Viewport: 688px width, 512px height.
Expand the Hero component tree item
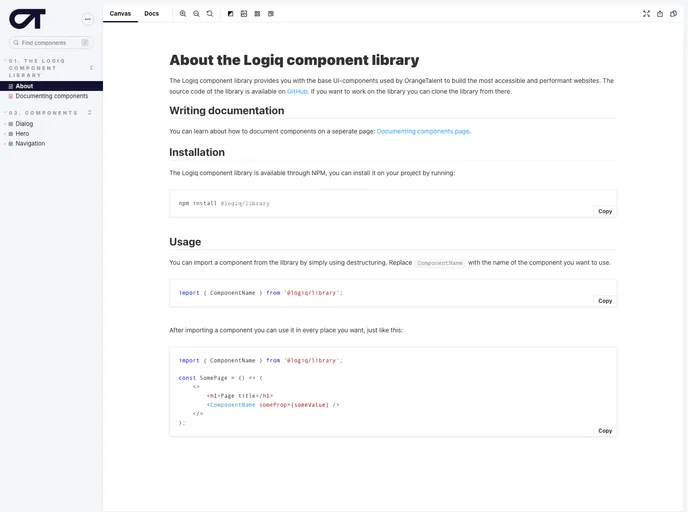coord(22,134)
